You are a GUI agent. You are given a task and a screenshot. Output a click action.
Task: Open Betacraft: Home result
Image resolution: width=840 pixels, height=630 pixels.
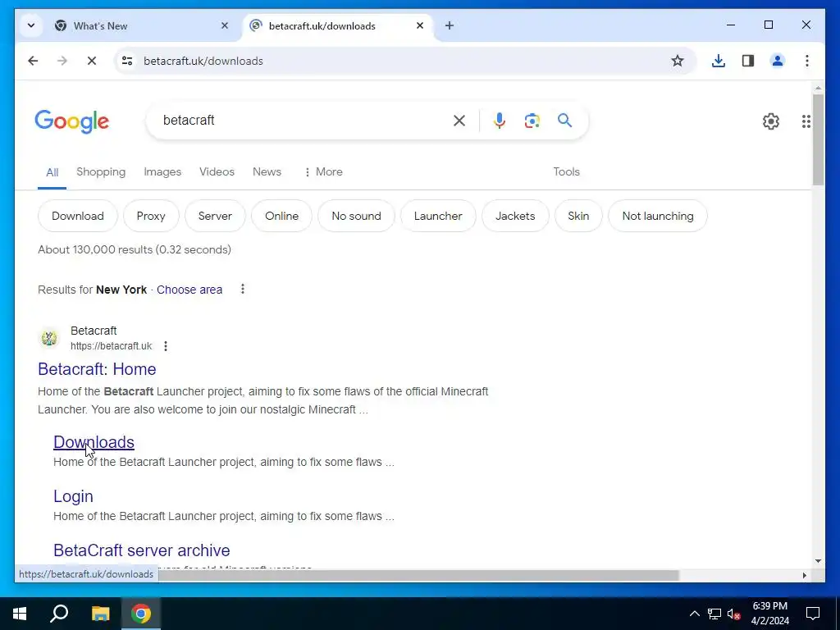click(97, 369)
